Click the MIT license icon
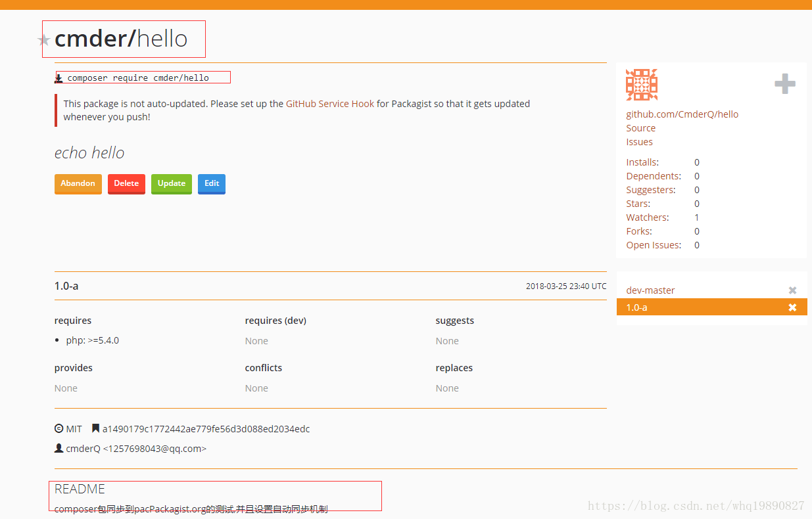 pyautogui.click(x=59, y=429)
